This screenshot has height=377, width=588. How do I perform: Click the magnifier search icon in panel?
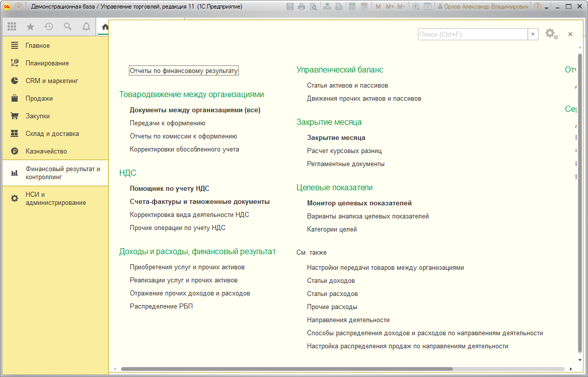click(67, 26)
